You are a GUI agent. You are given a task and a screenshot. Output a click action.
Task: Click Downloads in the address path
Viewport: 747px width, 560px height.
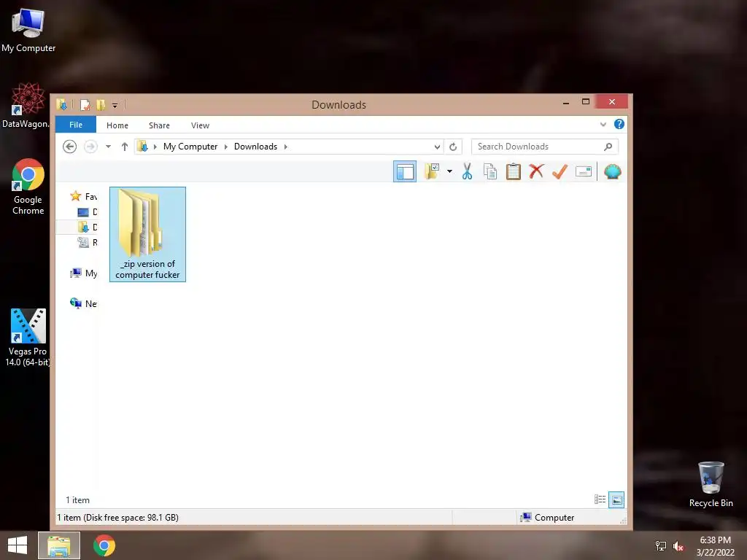pos(255,147)
